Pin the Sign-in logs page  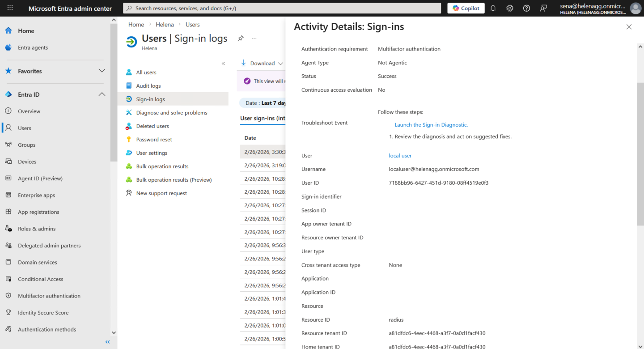[x=241, y=38]
